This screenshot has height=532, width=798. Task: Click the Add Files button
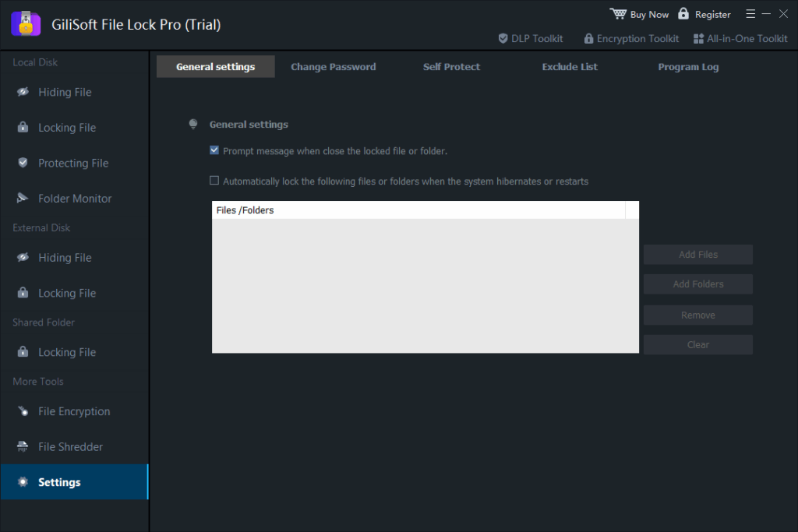[x=697, y=255]
